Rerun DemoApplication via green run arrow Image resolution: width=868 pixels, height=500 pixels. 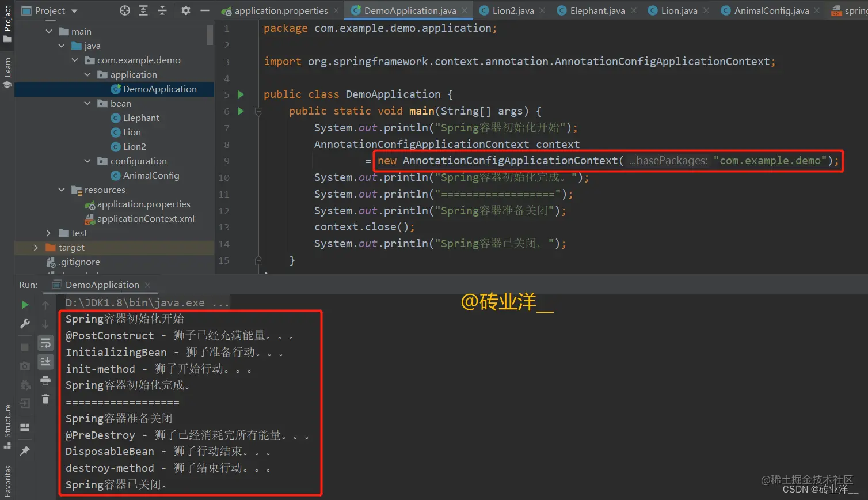(x=25, y=305)
